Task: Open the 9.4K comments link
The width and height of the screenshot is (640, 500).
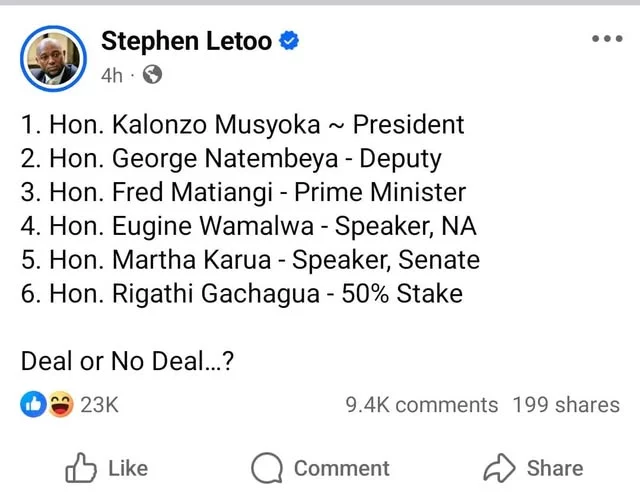Action: tap(421, 405)
